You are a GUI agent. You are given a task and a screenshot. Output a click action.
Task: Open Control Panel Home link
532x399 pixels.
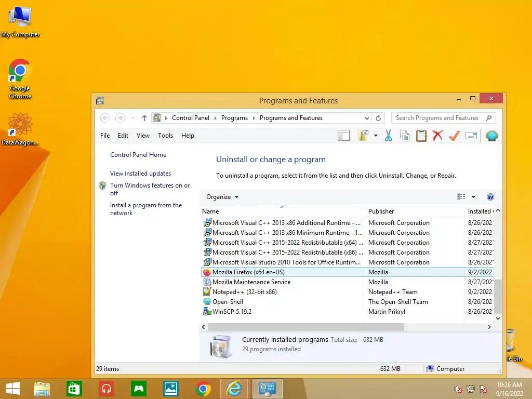(138, 155)
